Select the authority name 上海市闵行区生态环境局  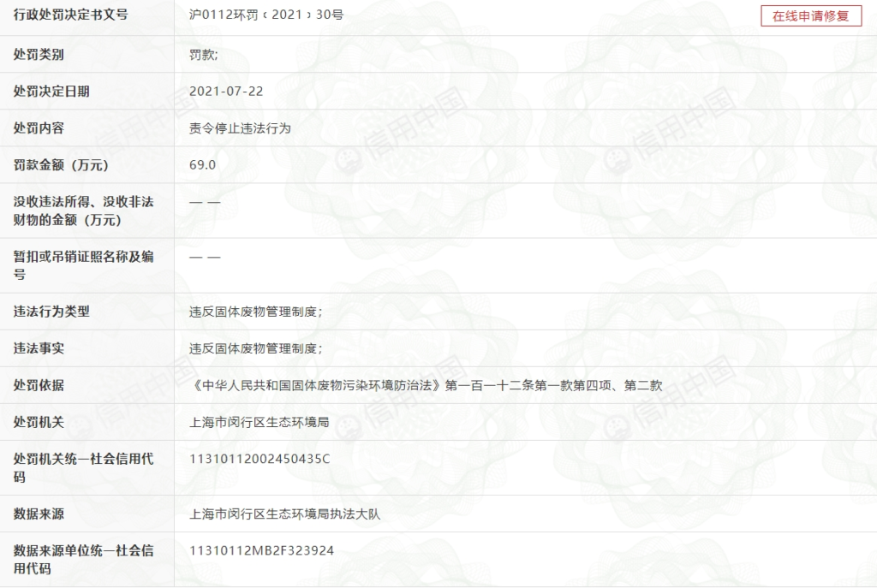tap(260, 423)
